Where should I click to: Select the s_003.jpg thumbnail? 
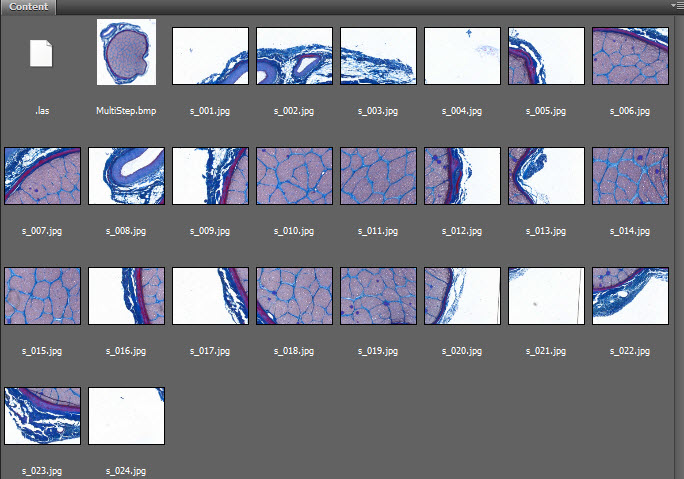[378, 56]
